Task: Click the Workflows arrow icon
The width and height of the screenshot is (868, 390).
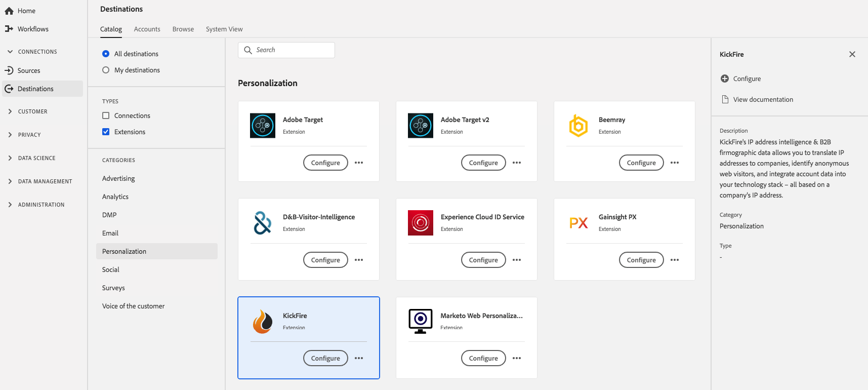Action: pos(9,29)
